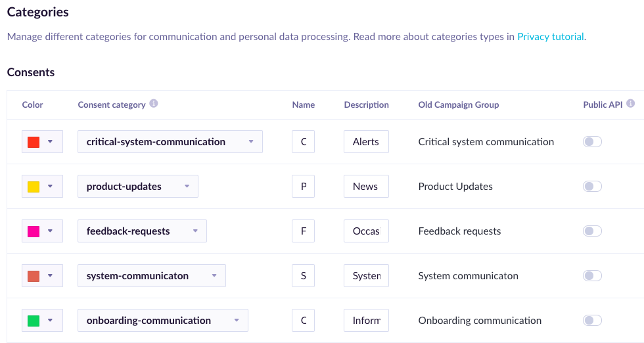Pick color from the red swatch dropdown
The image size is (644, 343).
[42, 142]
